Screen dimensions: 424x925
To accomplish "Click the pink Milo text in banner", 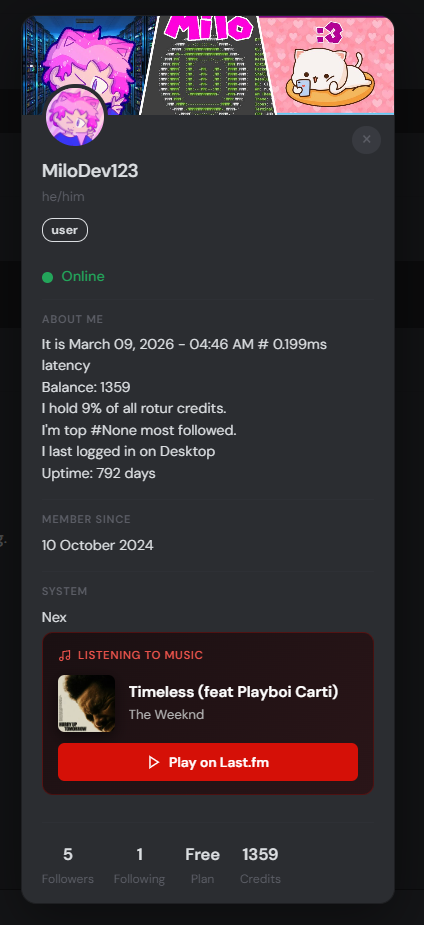I will [208, 27].
